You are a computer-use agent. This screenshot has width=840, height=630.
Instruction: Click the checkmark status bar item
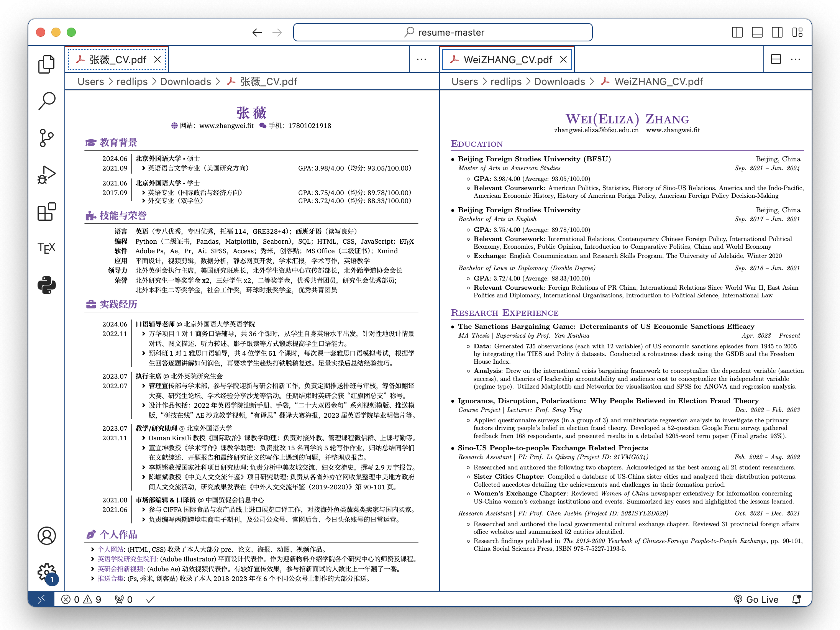pos(150,599)
